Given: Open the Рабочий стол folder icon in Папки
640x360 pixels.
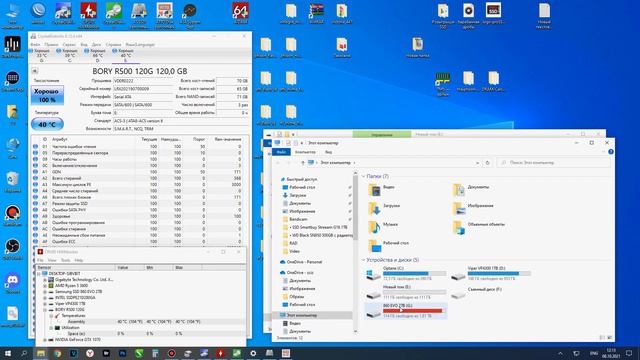Looking at the screenshot, I should 374,245.
